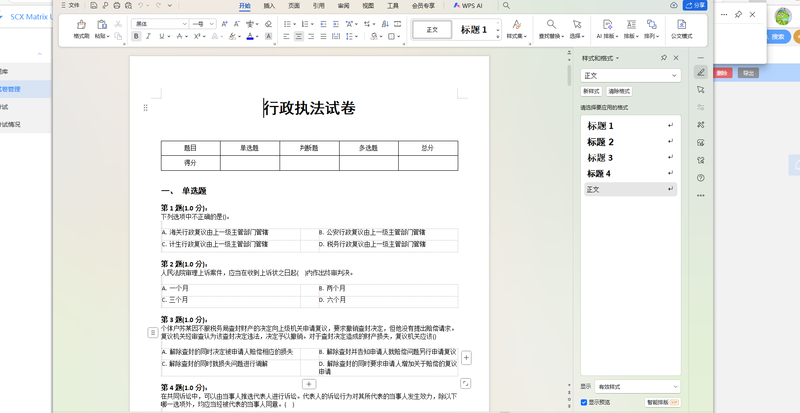This screenshot has width=800, height=413.
Task: Open the font size dropdown (一号)
Action: (212, 24)
